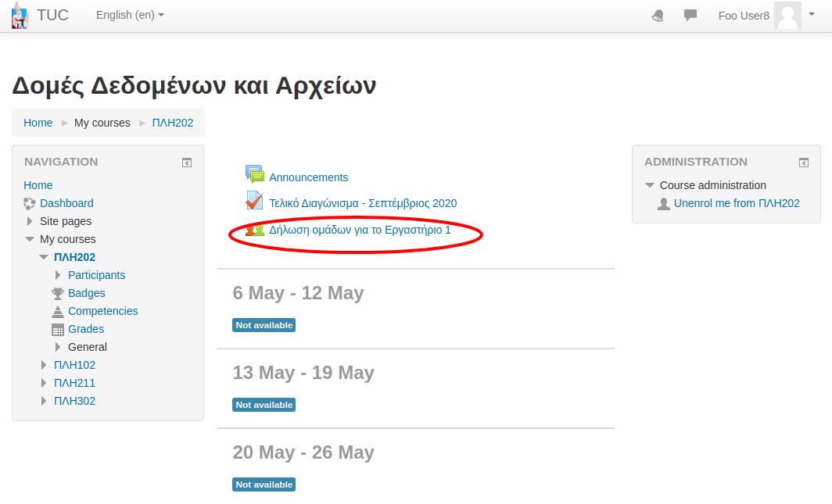Click the quiz checkmark icon
The height and width of the screenshot is (504, 832).
(x=255, y=202)
